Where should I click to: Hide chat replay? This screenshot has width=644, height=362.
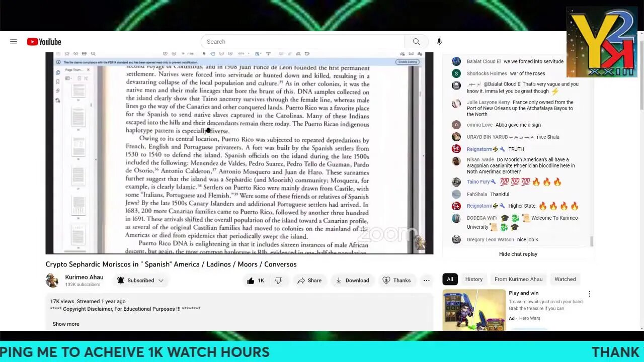click(x=518, y=254)
